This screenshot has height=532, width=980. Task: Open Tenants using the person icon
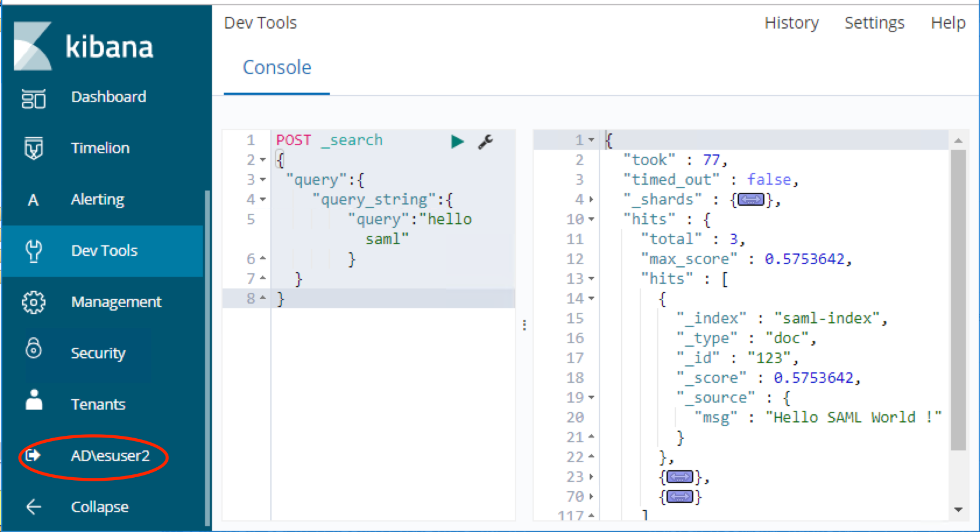tap(34, 400)
